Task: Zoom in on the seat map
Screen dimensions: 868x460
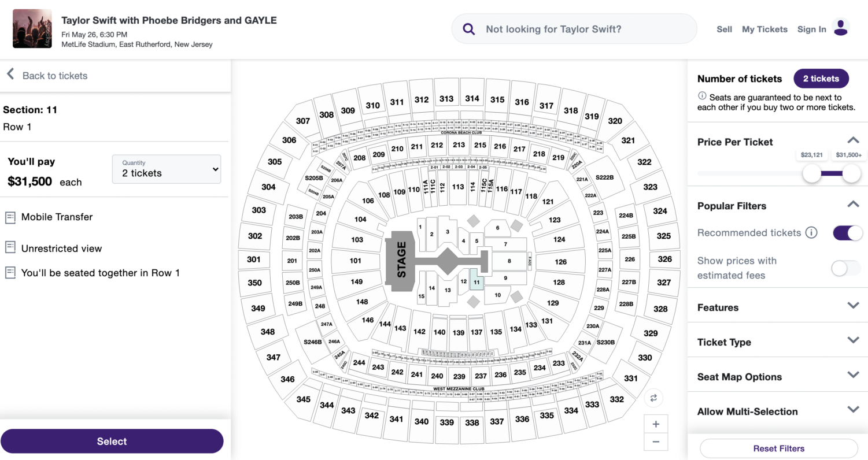Action: [656, 424]
